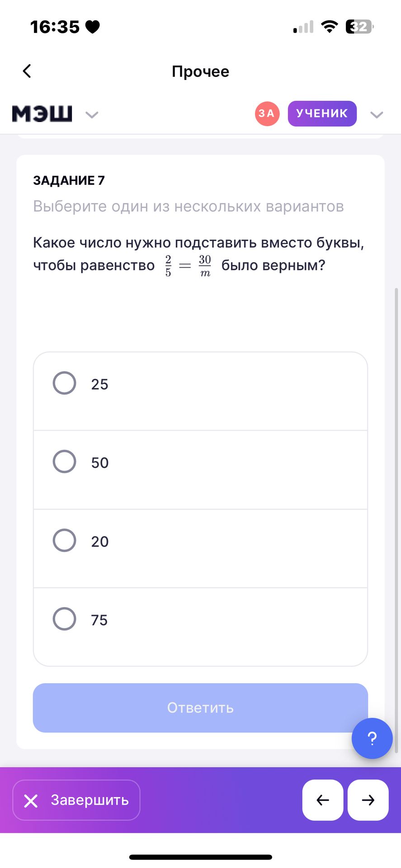Tap the fraction equation in question
Screen dimensions: 401x868
tap(188, 266)
